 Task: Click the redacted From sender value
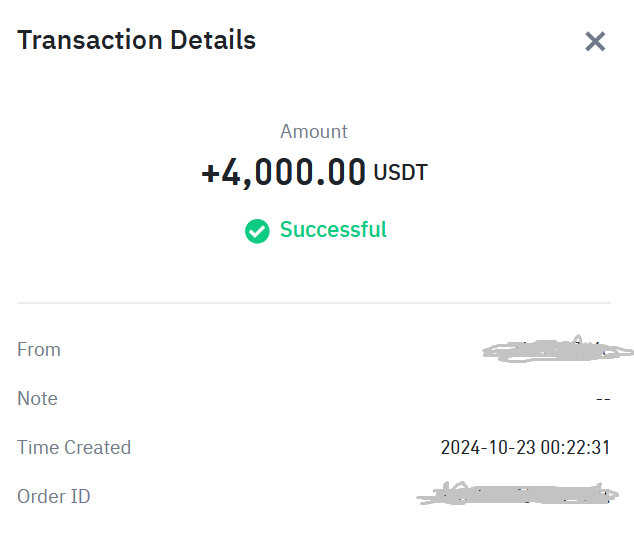[x=557, y=349]
